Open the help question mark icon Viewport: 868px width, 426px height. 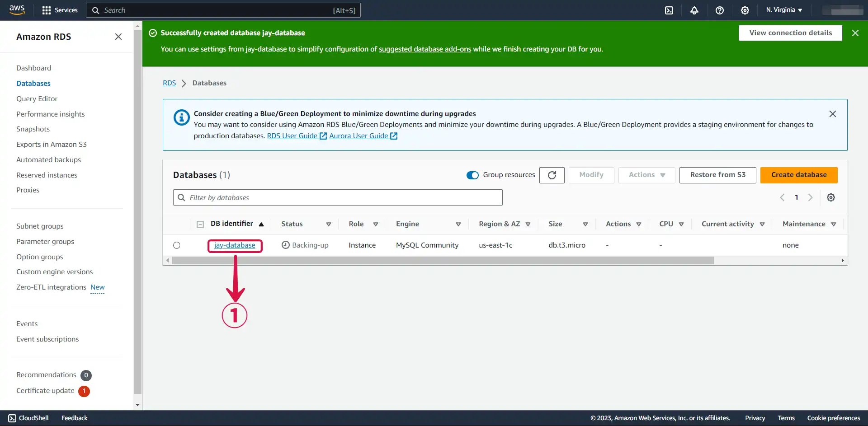pyautogui.click(x=720, y=10)
